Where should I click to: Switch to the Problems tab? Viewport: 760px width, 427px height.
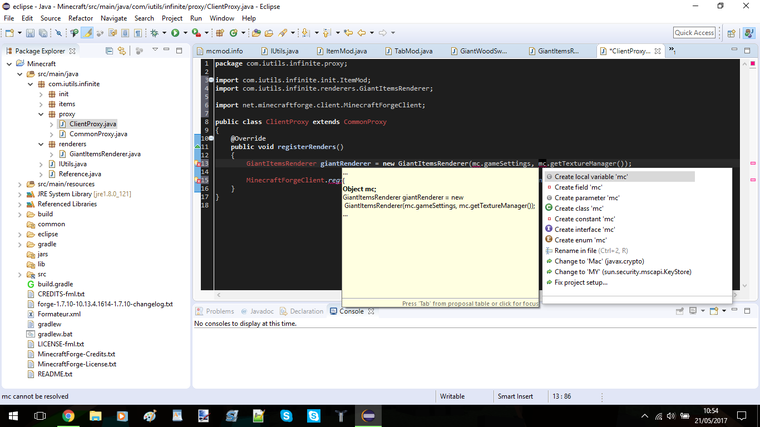pos(218,311)
